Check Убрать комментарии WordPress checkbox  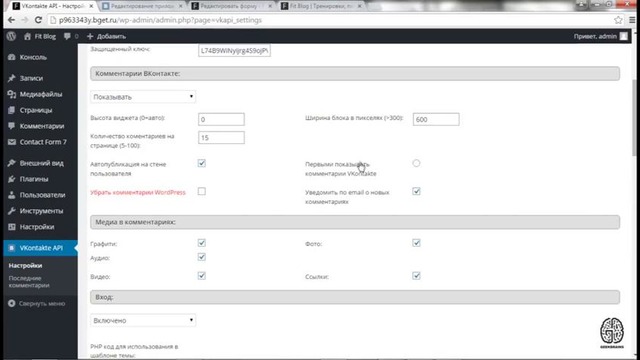point(202,191)
